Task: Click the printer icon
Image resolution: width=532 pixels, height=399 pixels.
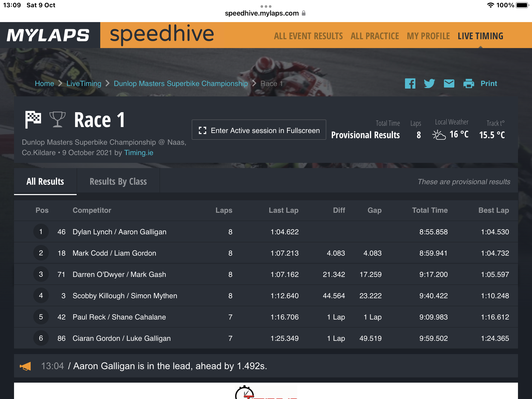Action: point(469,84)
